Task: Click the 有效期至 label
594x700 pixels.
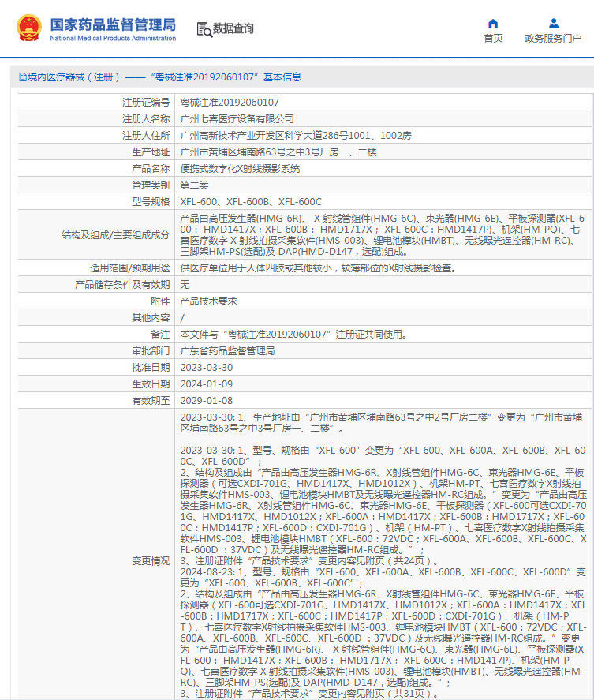Action: pyautogui.click(x=151, y=401)
